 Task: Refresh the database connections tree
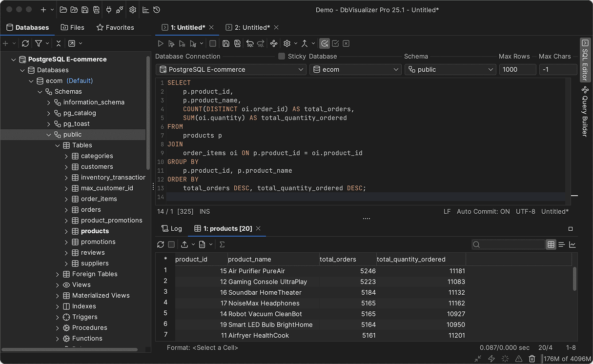click(25, 43)
